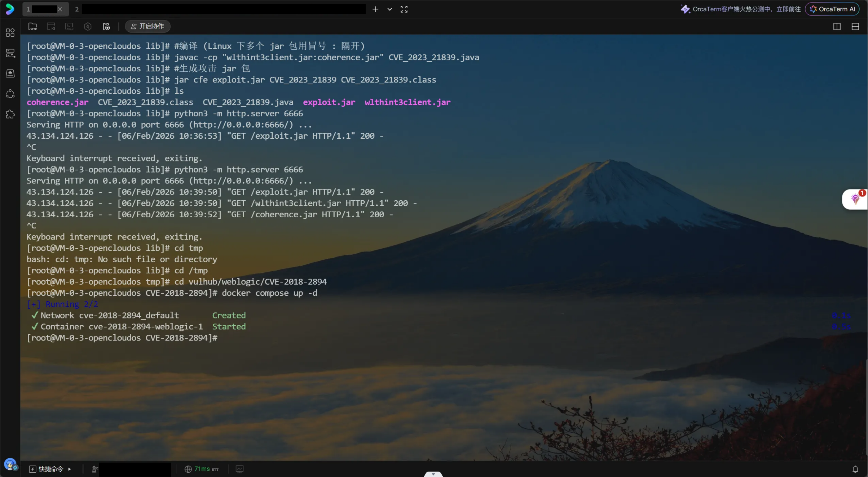This screenshot has width=868, height=477.
Task: Open the SFTP file transfer panel
Action: [33, 26]
